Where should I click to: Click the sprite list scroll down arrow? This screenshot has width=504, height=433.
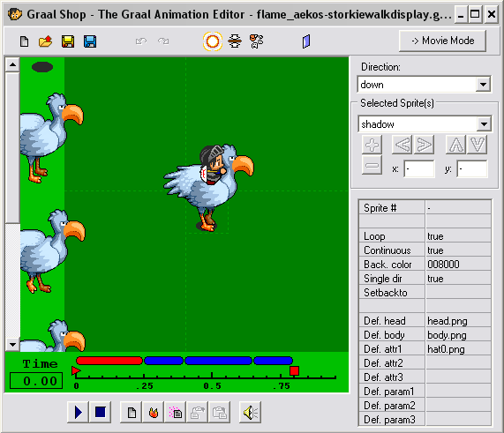[12, 345]
